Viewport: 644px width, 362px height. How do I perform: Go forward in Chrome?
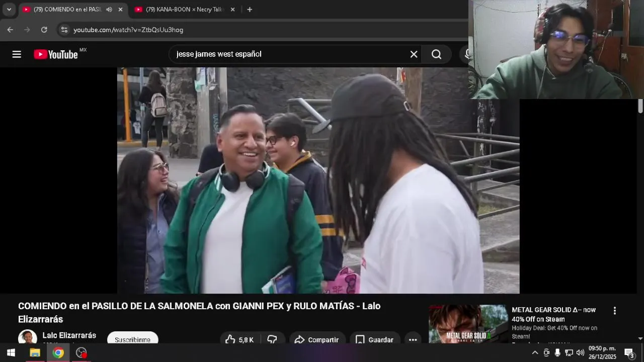click(x=27, y=30)
